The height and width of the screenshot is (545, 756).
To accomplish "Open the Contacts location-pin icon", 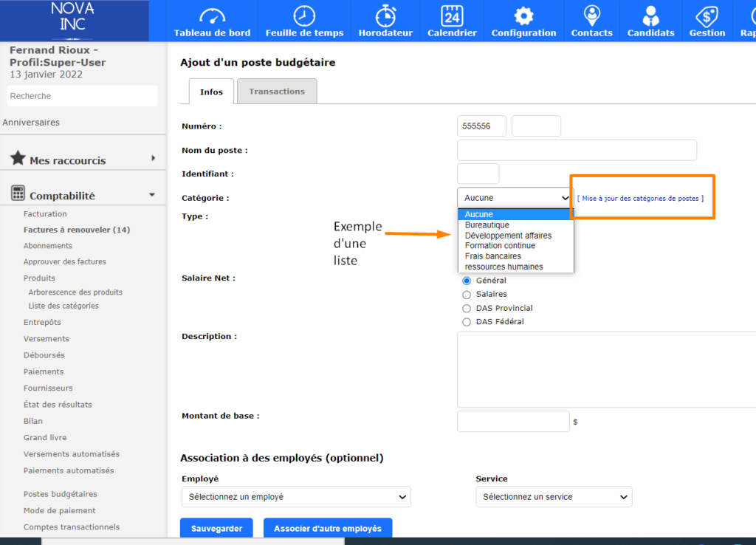I will pyautogui.click(x=591, y=16).
